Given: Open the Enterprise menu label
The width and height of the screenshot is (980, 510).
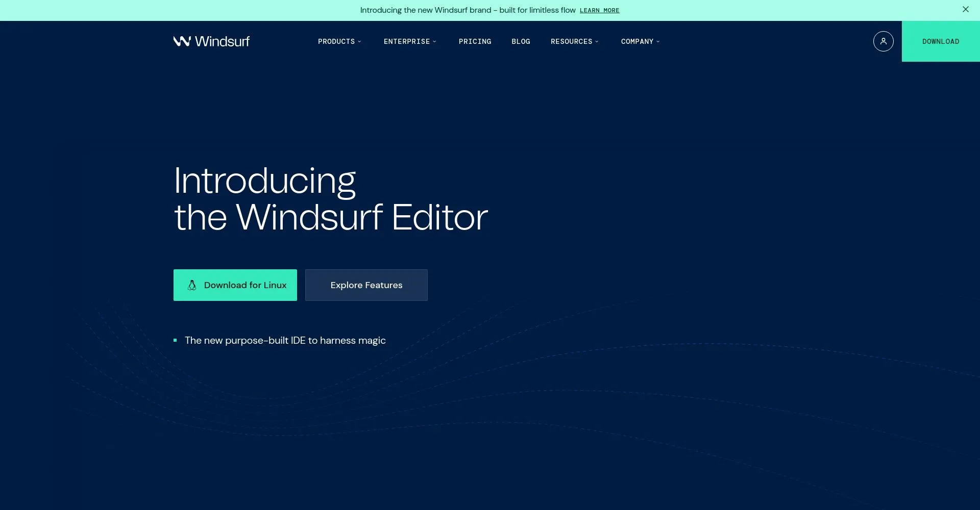Looking at the screenshot, I should click(x=407, y=41).
